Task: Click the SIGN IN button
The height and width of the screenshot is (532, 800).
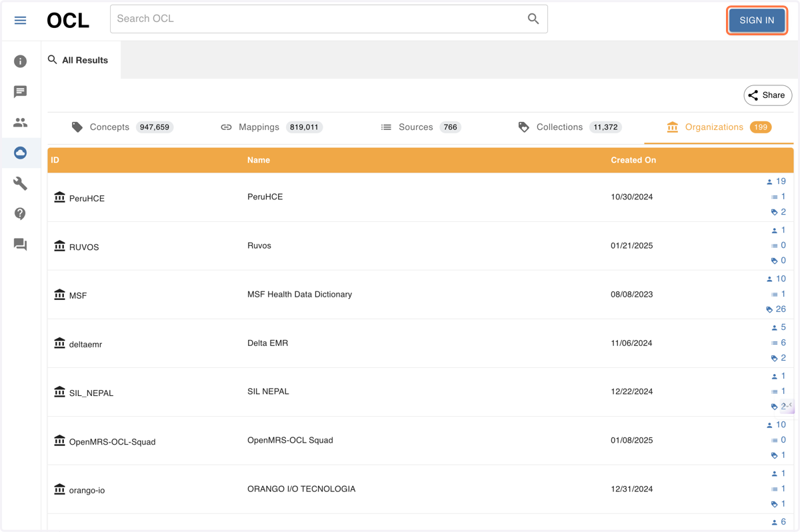Action: [x=757, y=20]
